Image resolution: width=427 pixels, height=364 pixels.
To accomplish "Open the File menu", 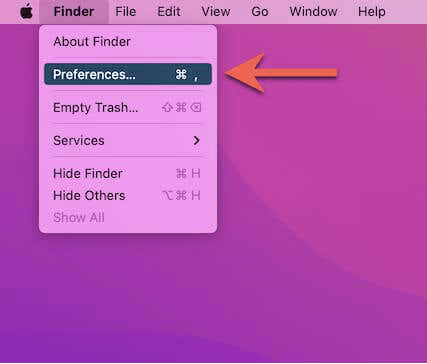I will 125,12.
